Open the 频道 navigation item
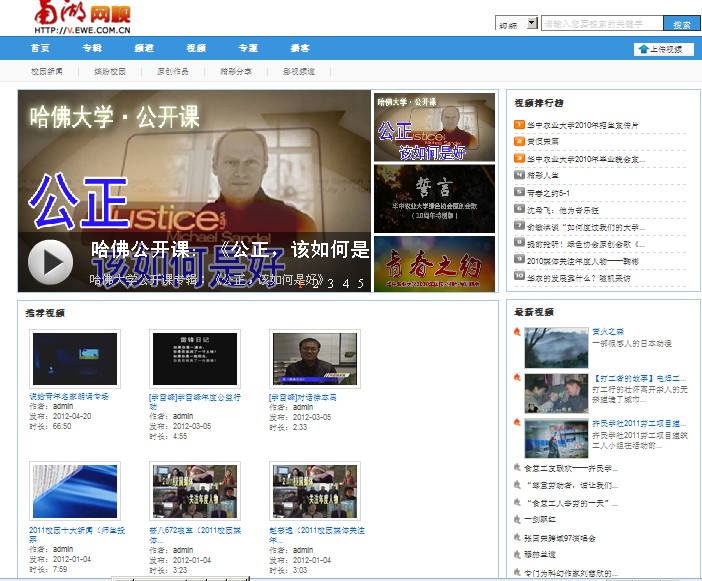702x581 pixels. tap(144, 48)
